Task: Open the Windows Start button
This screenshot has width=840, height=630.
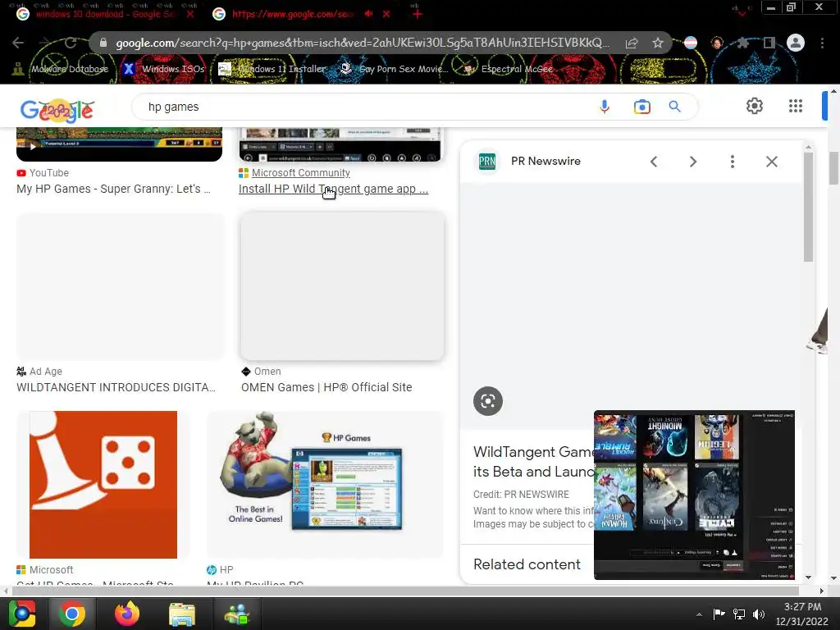Action: pos(22,614)
